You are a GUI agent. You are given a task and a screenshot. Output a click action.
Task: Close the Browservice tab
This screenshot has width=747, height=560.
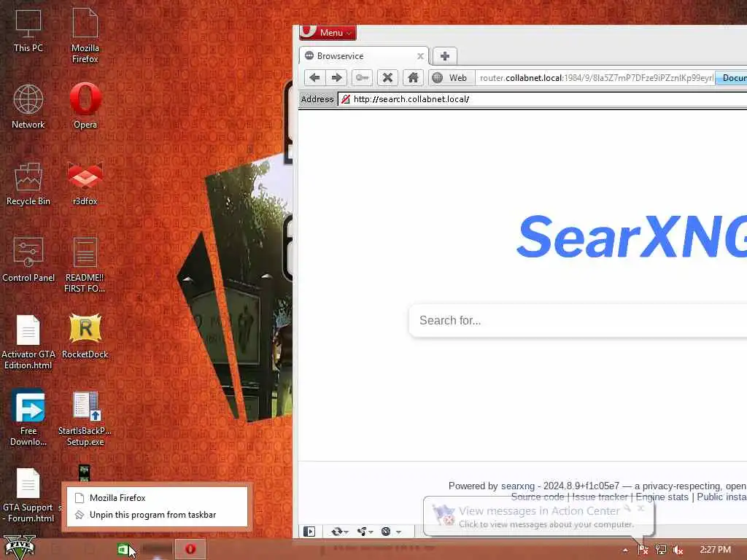[x=420, y=56]
